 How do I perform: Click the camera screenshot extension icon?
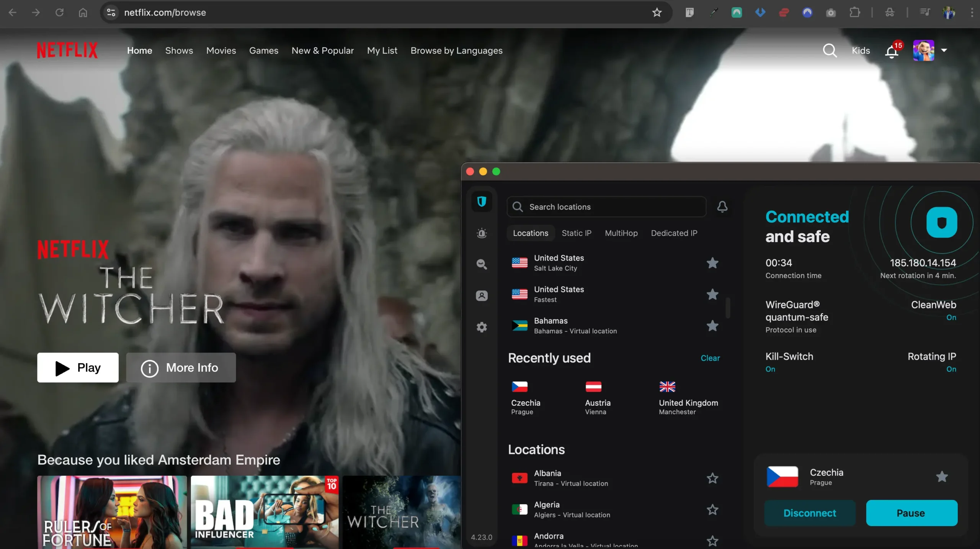click(x=830, y=12)
